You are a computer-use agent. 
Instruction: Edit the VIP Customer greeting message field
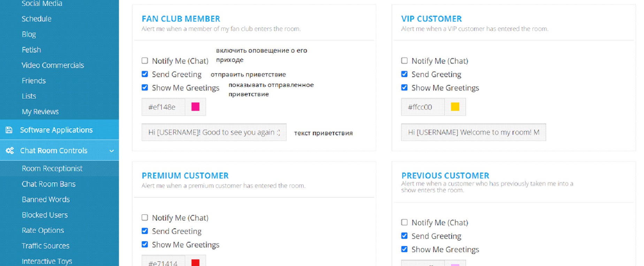pos(473,132)
